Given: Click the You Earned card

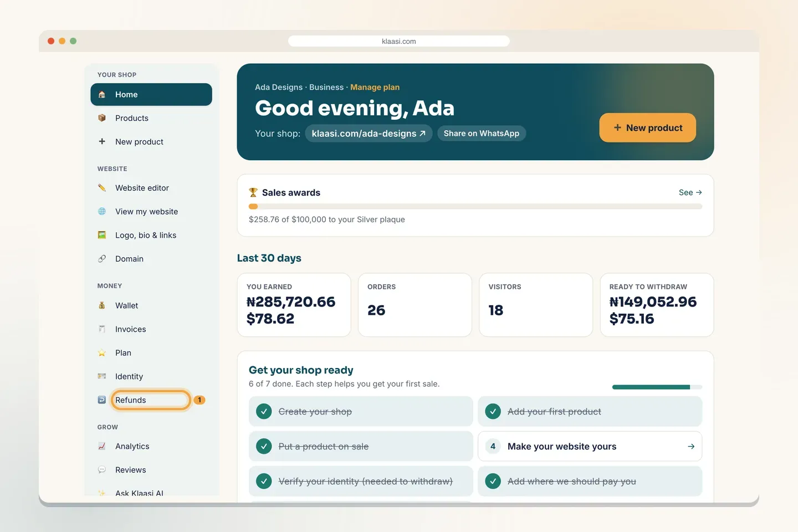Looking at the screenshot, I should coord(294,305).
